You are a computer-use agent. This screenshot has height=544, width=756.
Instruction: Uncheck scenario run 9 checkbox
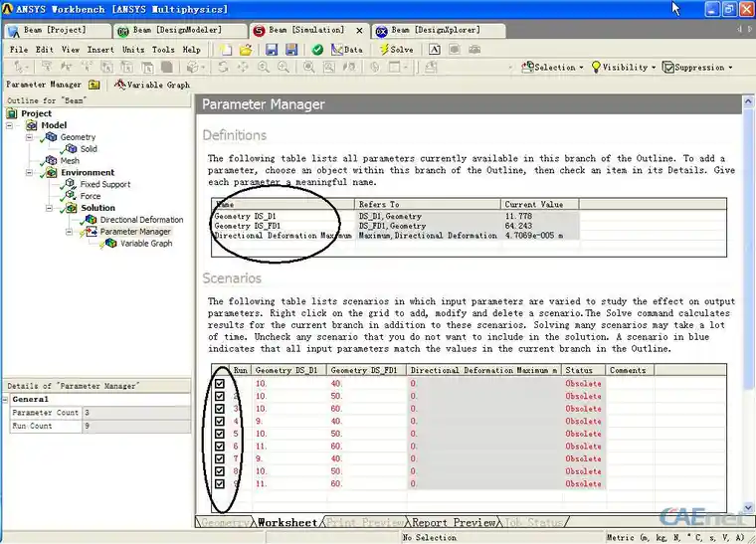pyautogui.click(x=220, y=483)
